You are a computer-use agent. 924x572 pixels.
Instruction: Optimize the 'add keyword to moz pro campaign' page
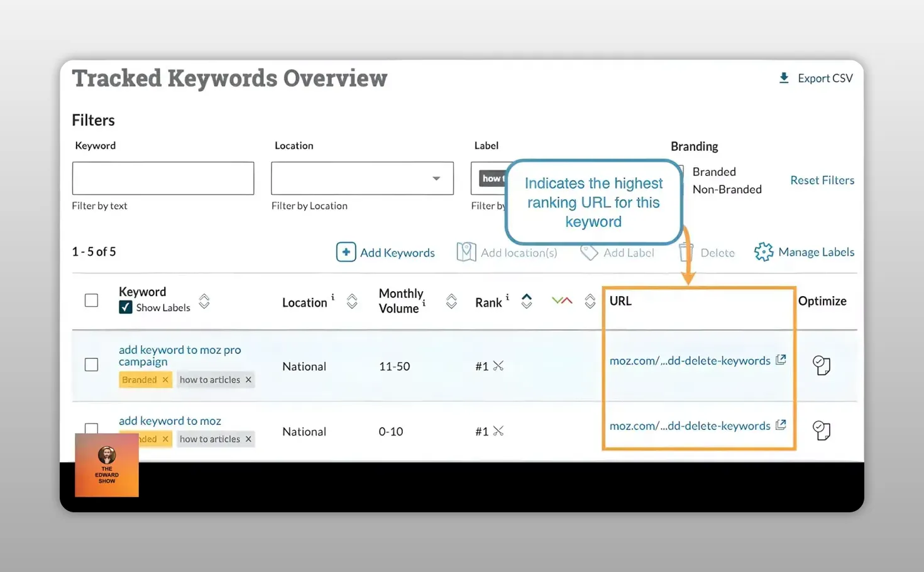tap(822, 365)
